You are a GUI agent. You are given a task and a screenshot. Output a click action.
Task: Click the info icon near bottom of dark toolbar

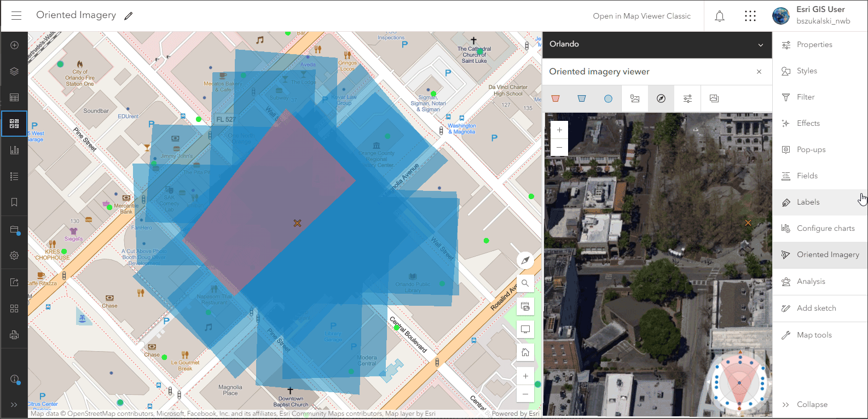(x=14, y=379)
